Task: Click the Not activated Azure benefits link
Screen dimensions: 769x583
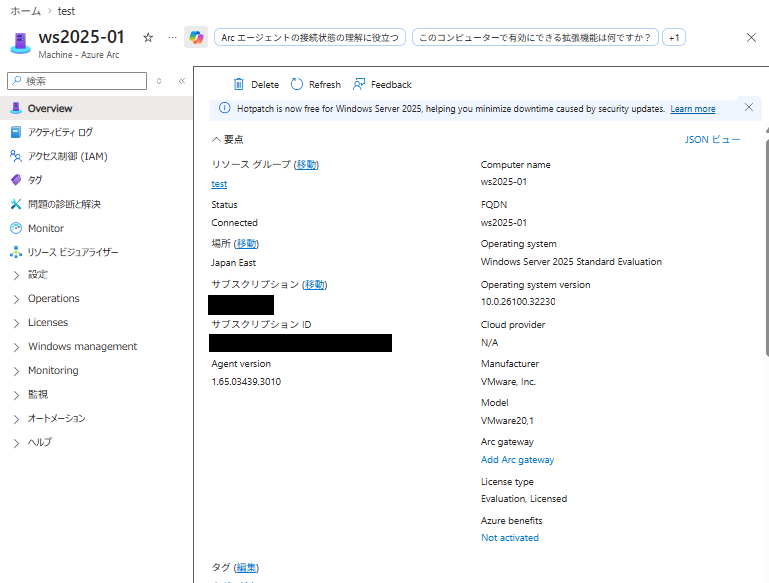Action: [x=510, y=538]
